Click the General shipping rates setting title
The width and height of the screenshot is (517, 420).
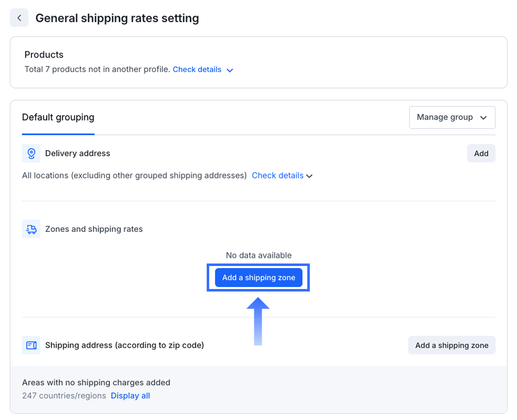pyautogui.click(x=117, y=18)
